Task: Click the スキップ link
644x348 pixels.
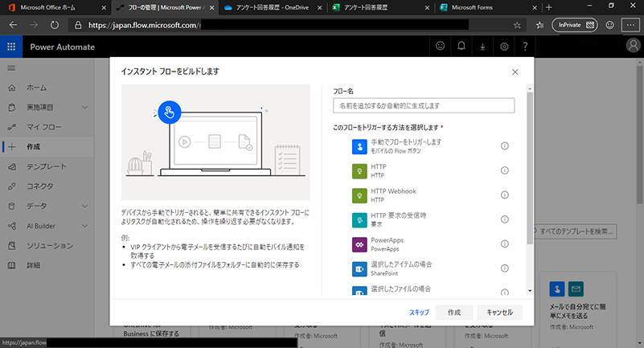Action: coord(420,313)
